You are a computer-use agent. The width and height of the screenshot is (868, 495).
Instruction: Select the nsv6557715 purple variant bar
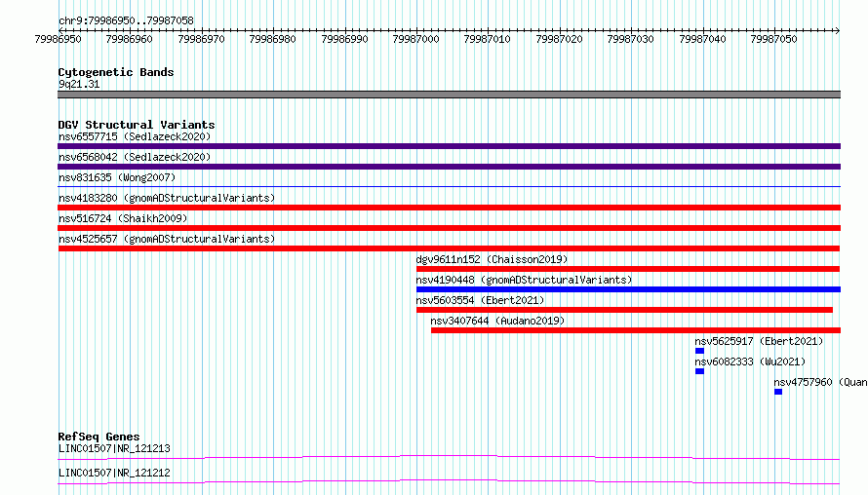click(x=449, y=146)
